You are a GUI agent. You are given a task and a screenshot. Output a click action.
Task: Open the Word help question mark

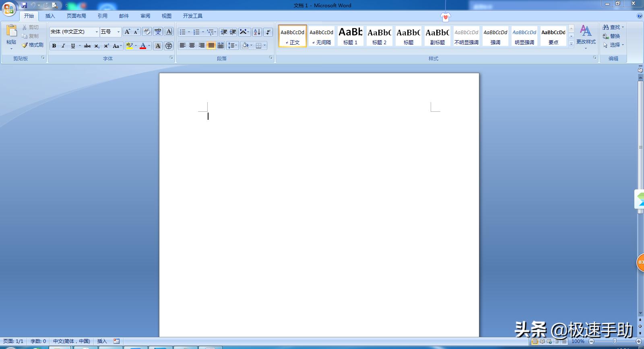coord(640,16)
